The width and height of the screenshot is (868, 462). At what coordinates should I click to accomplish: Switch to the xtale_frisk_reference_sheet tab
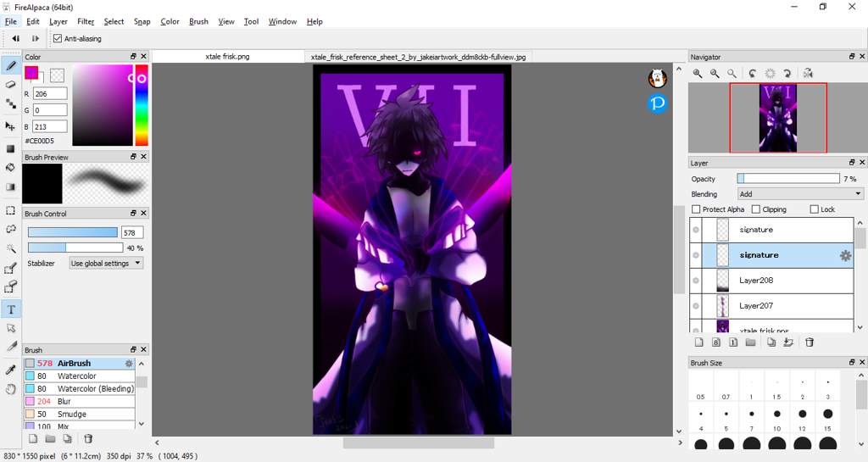pos(419,57)
